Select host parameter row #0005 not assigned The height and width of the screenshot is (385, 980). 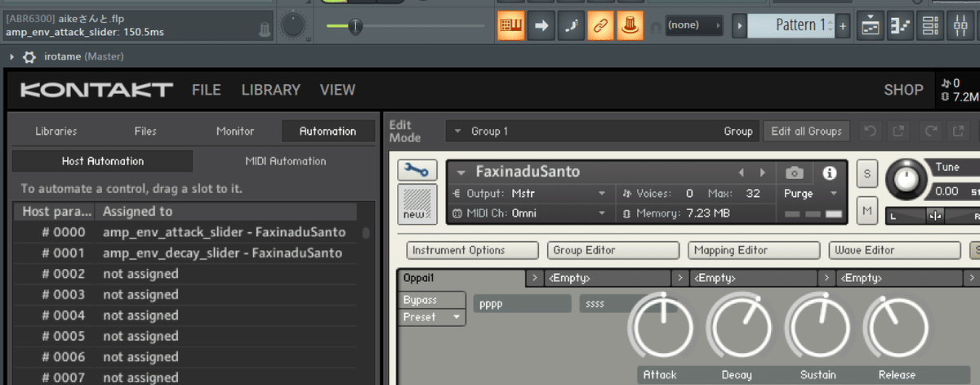(185, 336)
